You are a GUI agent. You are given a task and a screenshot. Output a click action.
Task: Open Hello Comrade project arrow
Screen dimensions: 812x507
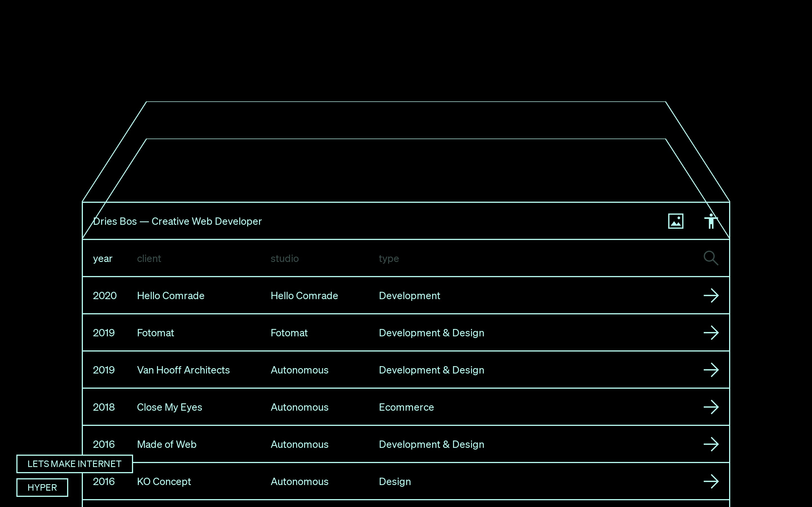point(711,296)
